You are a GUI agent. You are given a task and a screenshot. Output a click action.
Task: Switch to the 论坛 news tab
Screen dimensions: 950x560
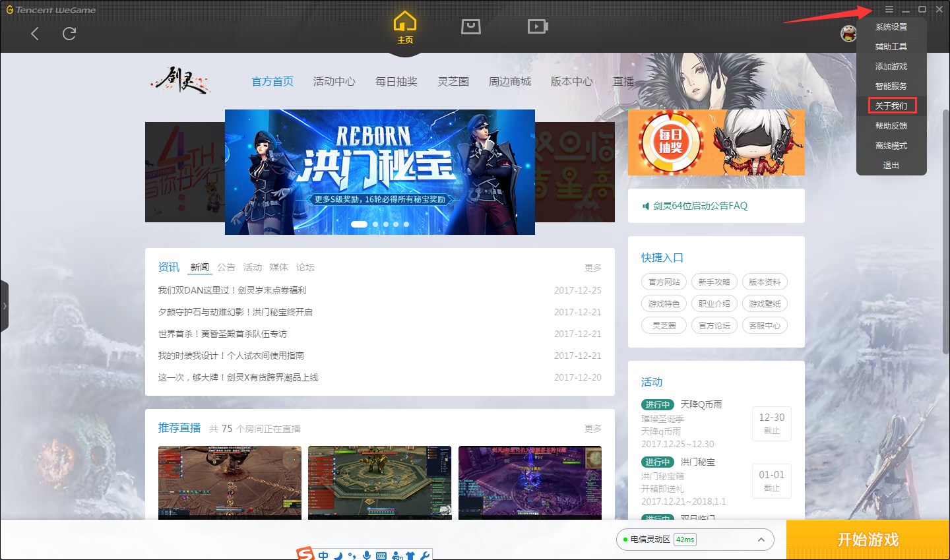(305, 267)
